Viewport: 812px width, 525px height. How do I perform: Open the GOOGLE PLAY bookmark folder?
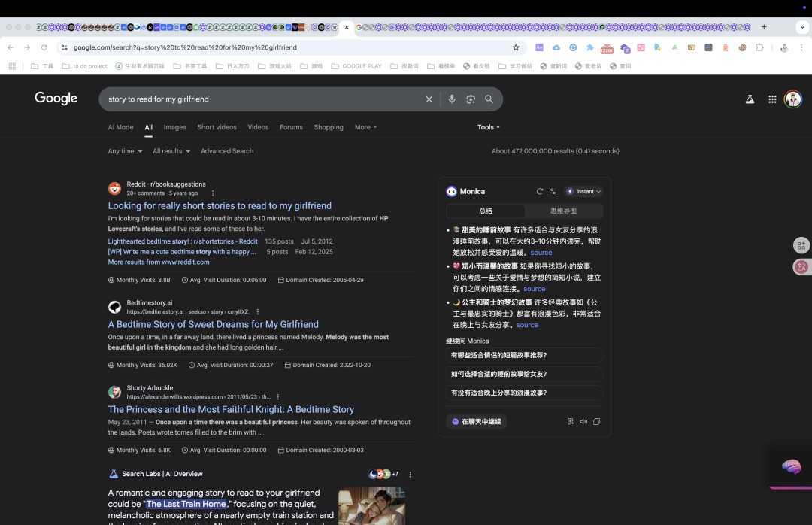coord(356,66)
